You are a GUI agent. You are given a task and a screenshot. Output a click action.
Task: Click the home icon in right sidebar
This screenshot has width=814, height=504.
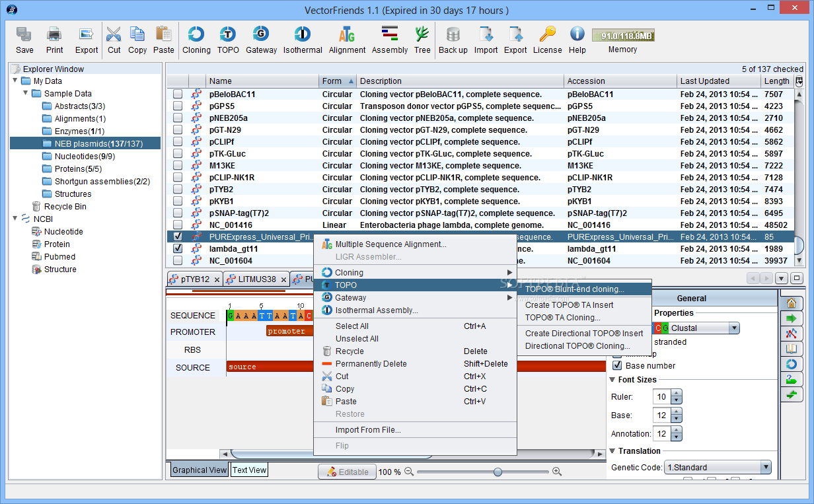coord(792,303)
